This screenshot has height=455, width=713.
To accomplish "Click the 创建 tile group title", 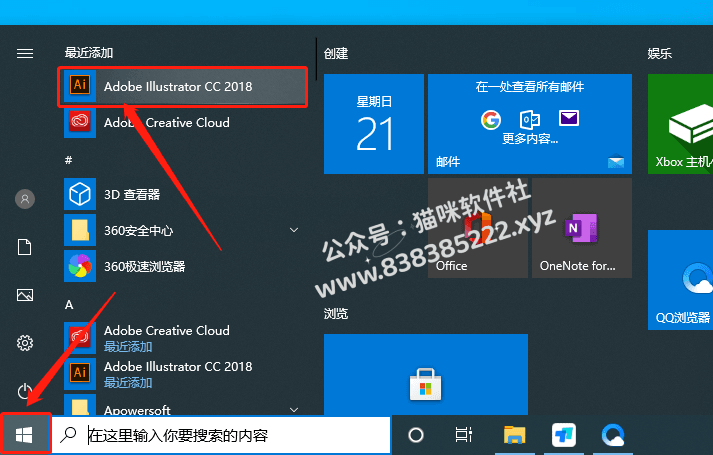I will click(336, 54).
